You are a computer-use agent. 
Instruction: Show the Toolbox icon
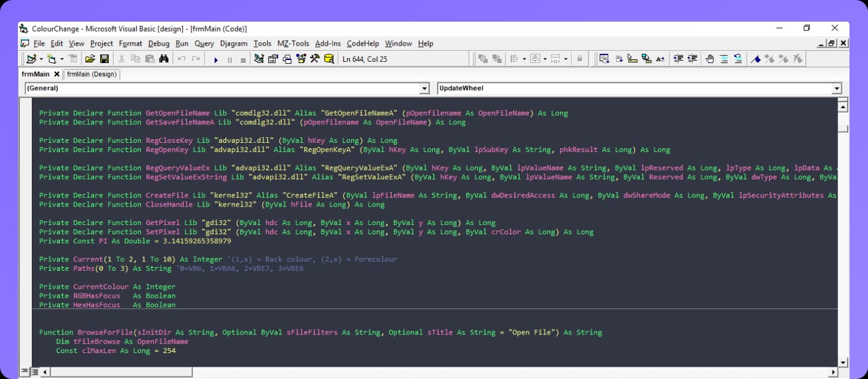coord(315,59)
